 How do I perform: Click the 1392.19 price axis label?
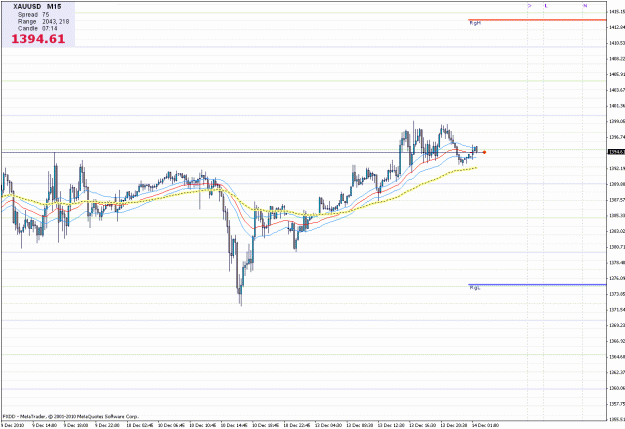click(x=617, y=168)
